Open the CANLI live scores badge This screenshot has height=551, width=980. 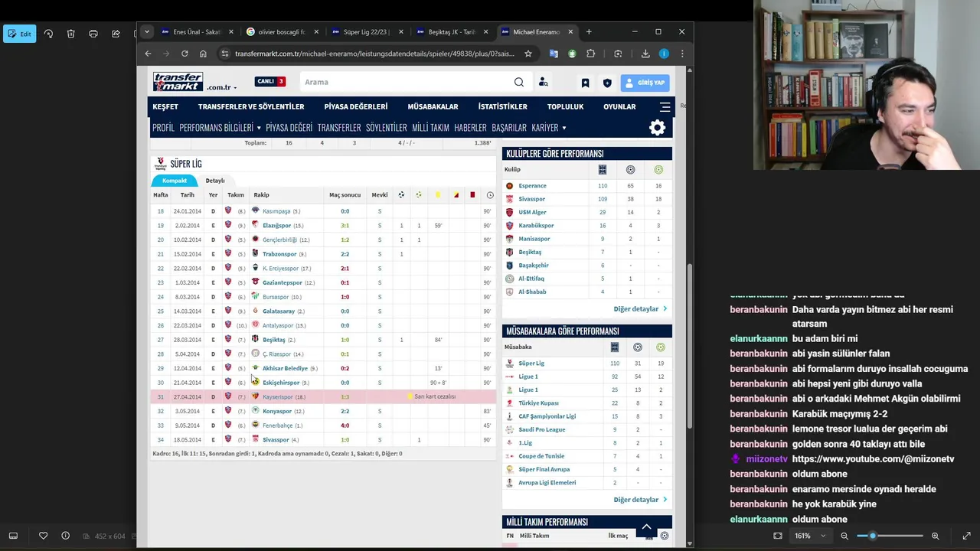pos(270,81)
